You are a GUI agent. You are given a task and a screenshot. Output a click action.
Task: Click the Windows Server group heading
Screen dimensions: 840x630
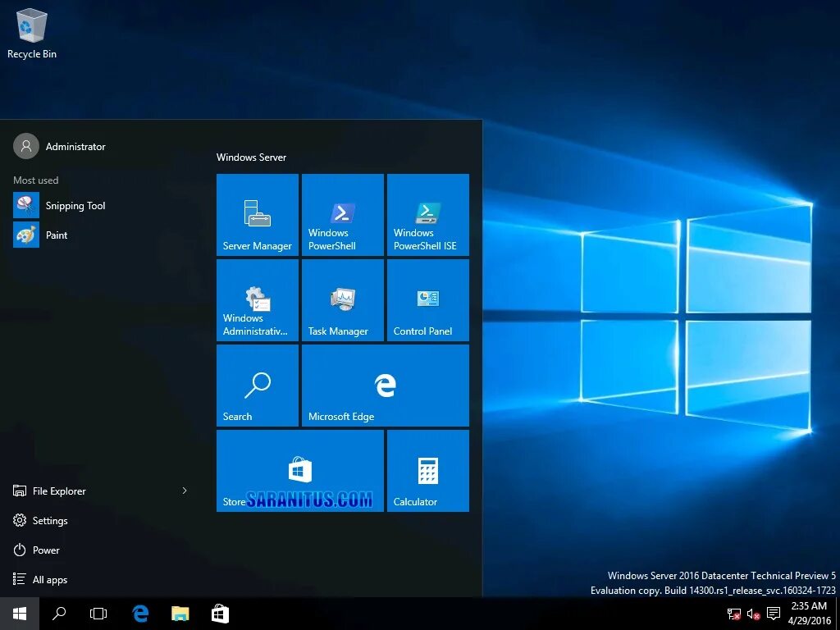(x=251, y=157)
